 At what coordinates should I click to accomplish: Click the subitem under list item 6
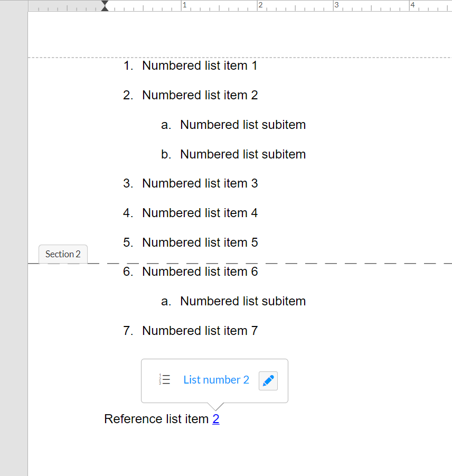point(243,301)
